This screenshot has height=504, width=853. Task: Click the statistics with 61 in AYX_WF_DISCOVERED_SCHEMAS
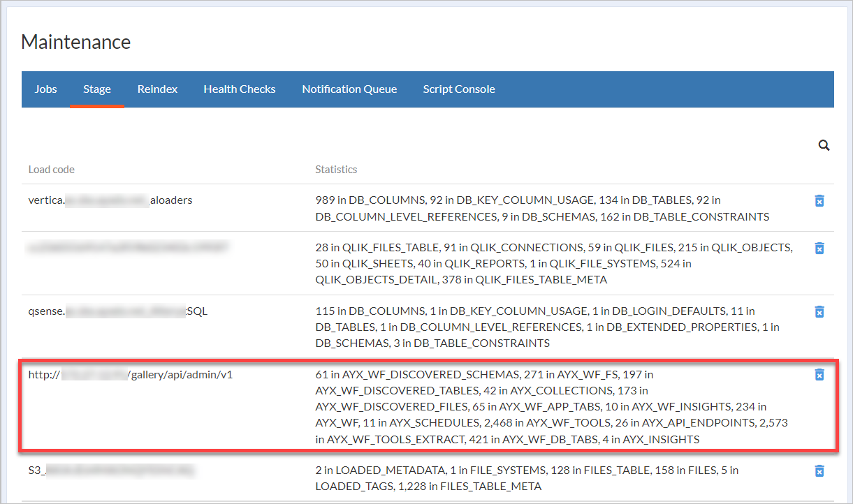click(x=552, y=407)
